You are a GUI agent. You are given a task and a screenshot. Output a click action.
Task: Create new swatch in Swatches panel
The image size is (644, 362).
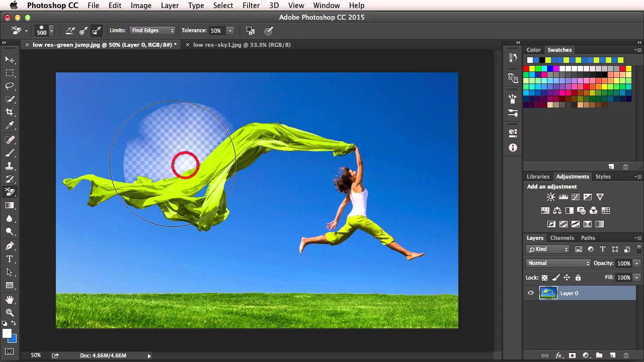(x=611, y=166)
